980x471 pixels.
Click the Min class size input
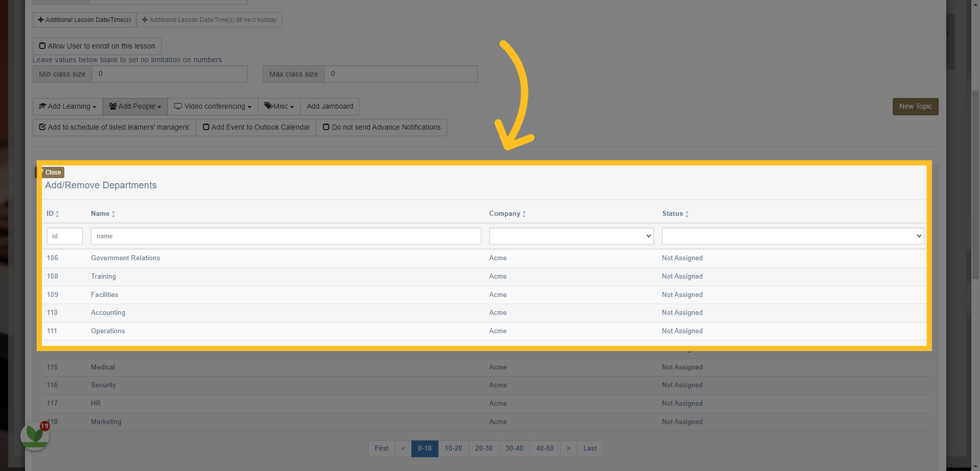(169, 74)
